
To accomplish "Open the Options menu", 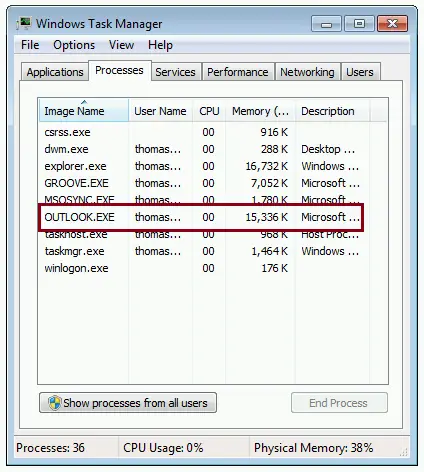I will [74, 45].
